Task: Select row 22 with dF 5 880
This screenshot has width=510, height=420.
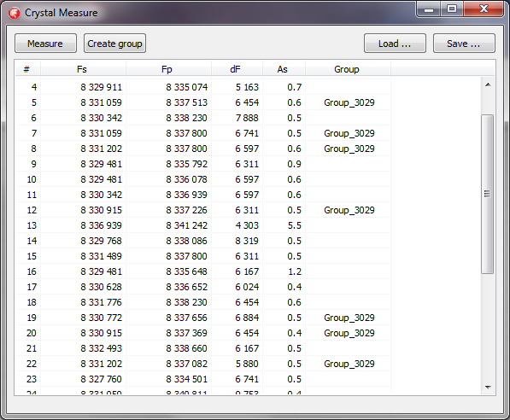Action: 203,364
